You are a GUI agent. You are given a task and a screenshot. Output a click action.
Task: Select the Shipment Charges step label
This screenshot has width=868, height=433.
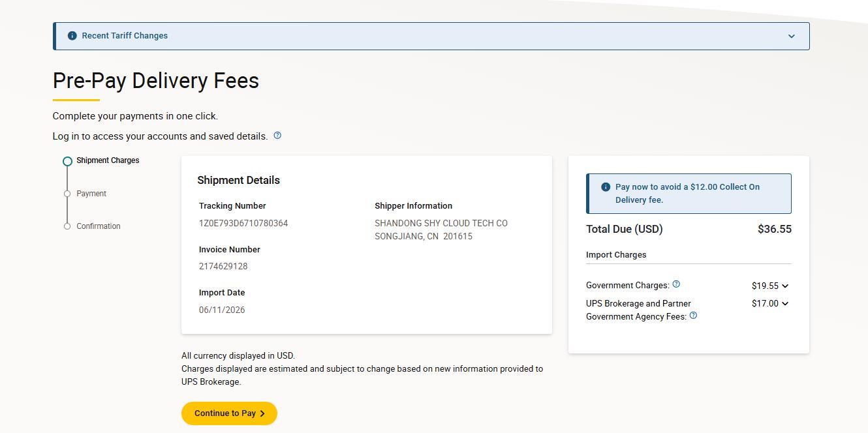(x=108, y=160)
